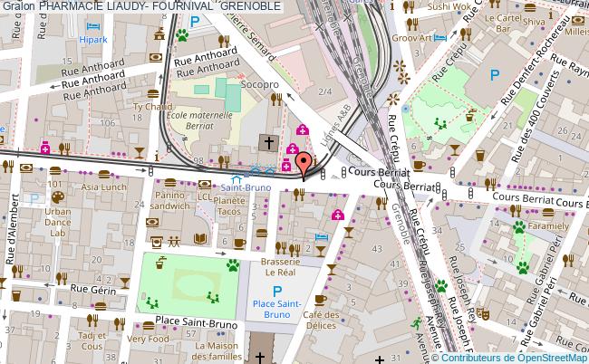Image resolution: width=589 pixels, height=364 pixels.
Task: Select the Faramiely label
Action: click(x=548, y=225)
